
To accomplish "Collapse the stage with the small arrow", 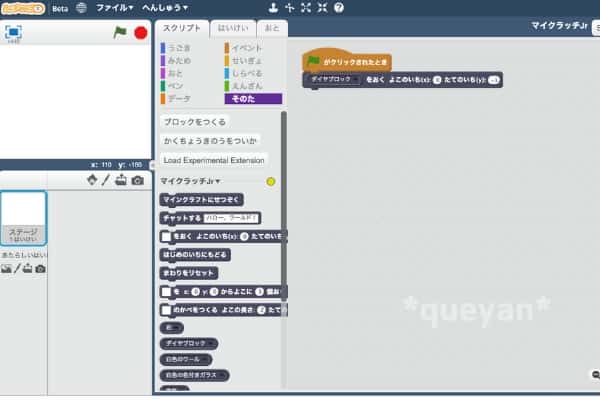I will [152, 165].
